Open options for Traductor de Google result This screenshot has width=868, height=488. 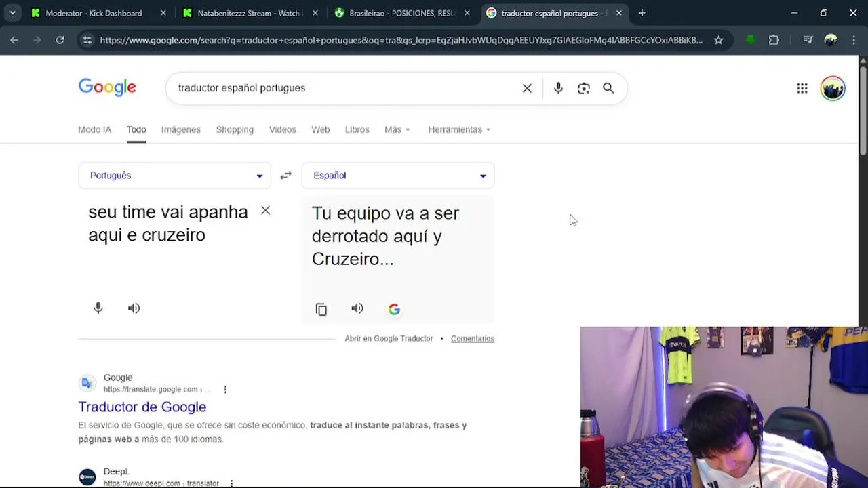[x=225, y=390]
